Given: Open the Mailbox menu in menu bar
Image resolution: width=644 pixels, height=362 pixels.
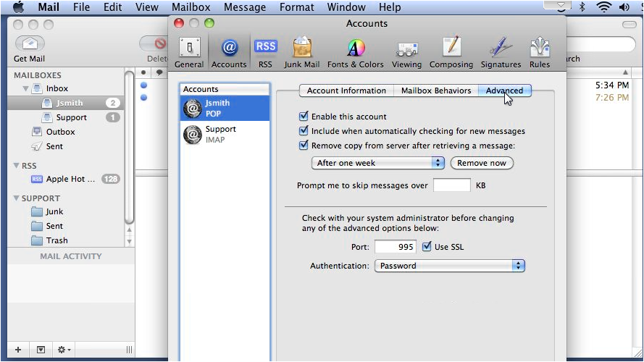Looking at the screenshot, I should click(x=191, y=7).
